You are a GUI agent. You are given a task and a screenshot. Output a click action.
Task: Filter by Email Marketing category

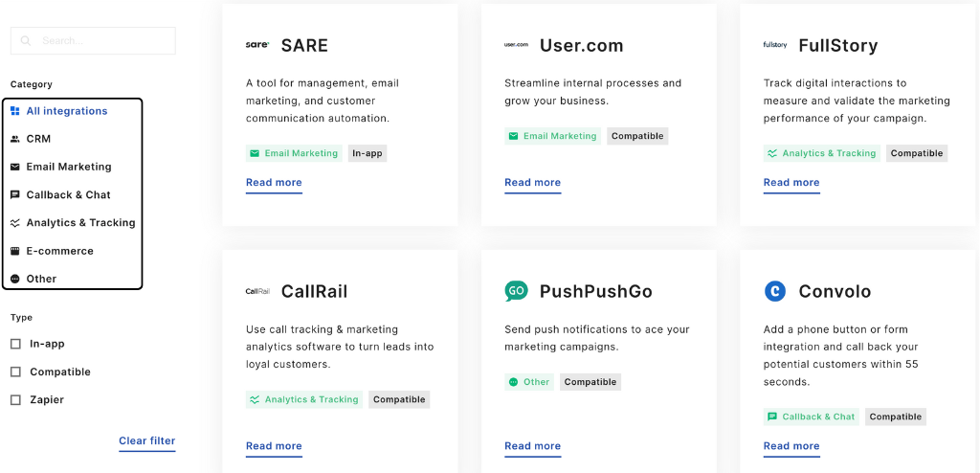click(68, 167)
